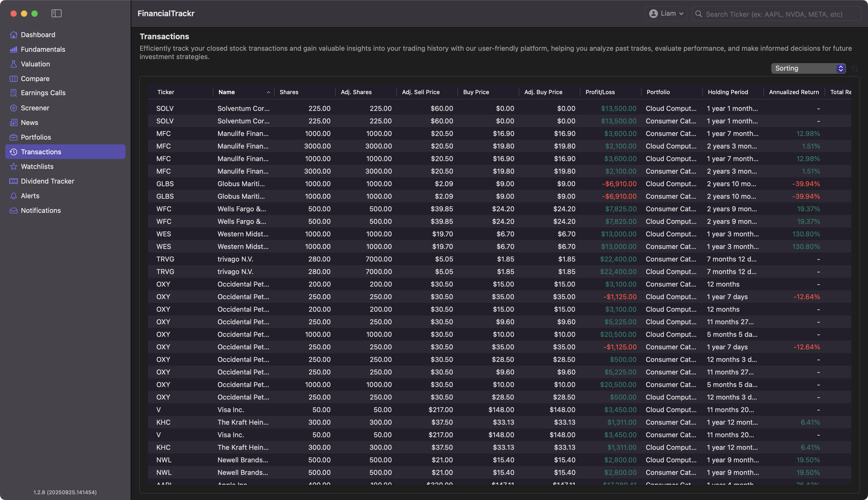The height and width of the screenshot is (500, 868).
Task: Click the News sidebar link
Action: coord(30,123)
